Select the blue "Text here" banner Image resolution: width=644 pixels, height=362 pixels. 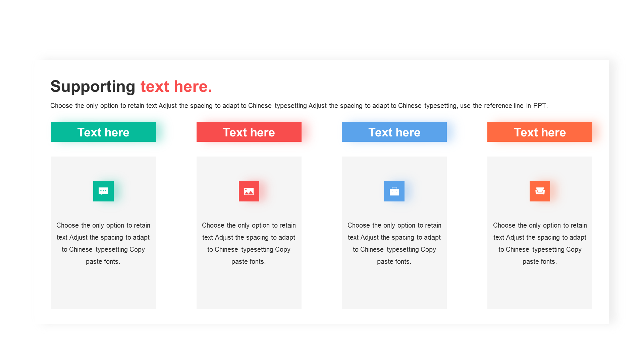click(394, 132)
